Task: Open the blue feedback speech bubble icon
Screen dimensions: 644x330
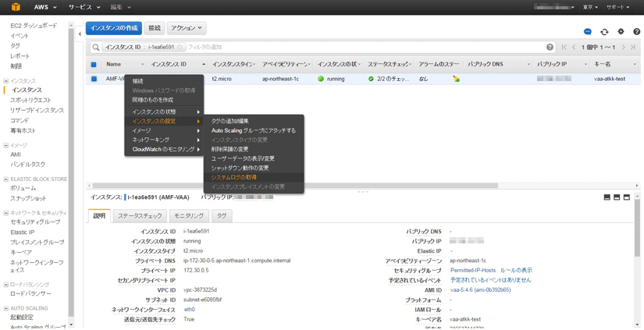Action: pos(588,31)
